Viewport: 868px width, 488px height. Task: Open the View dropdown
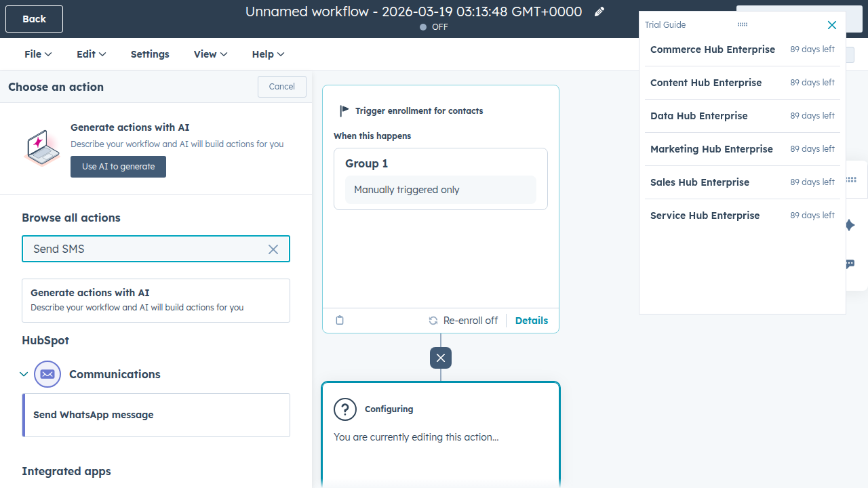click(210, 54)
